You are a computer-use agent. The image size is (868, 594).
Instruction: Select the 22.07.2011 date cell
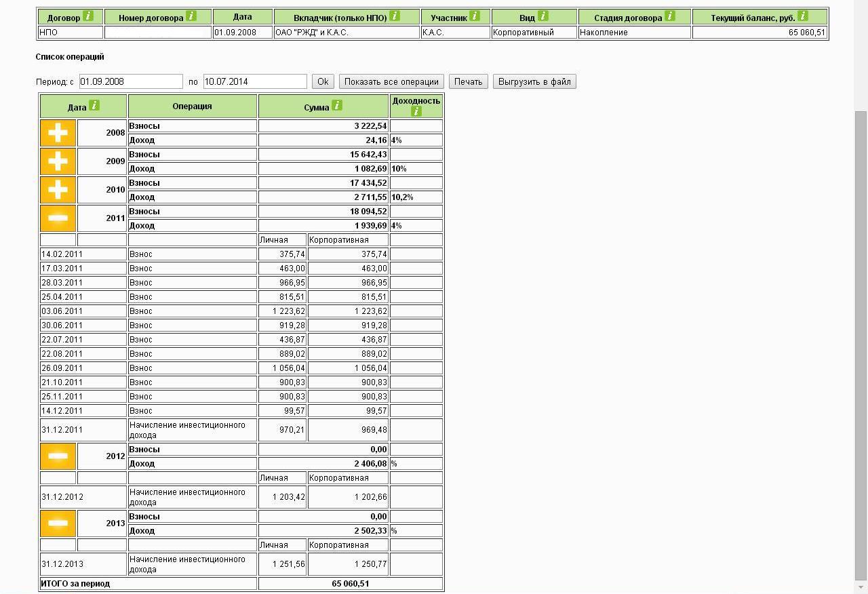83,340
